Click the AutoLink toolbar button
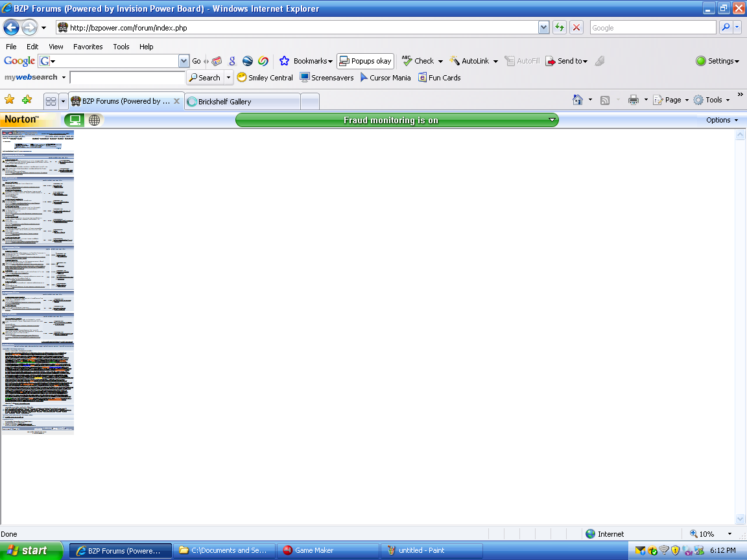This screenshot has height=560, width=747. [469, 61]
